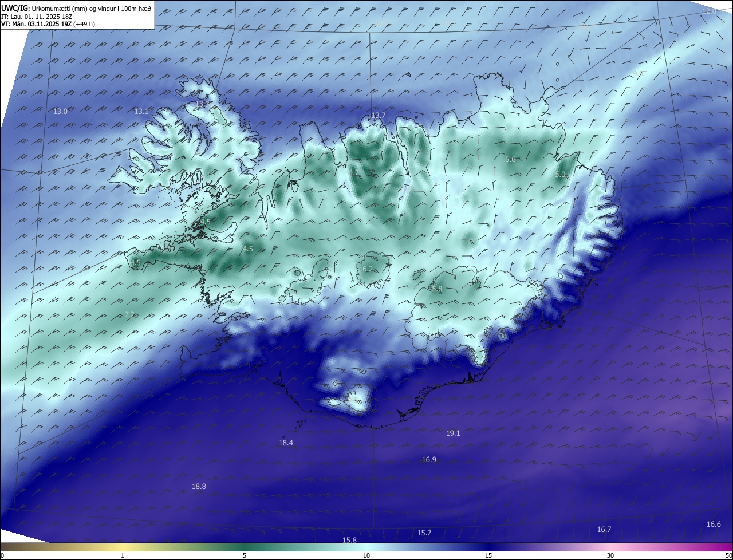
Task: Click the 50 tick on the color scale
Action: [x=728, y=555]
